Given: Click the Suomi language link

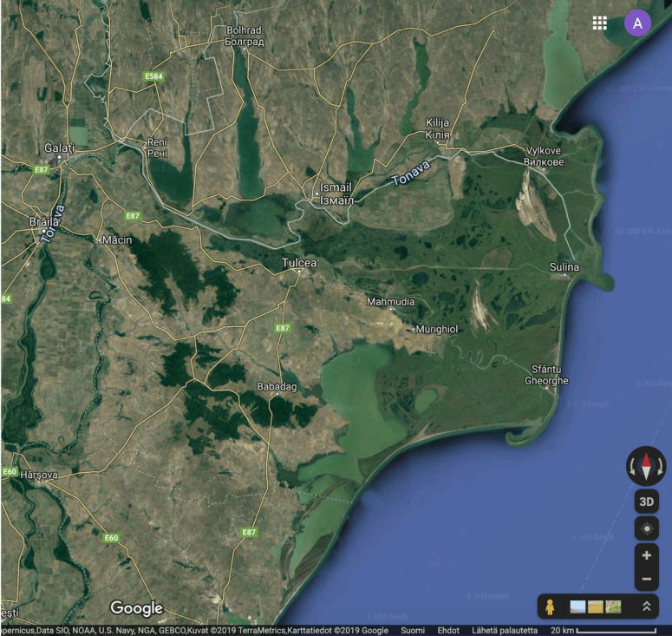Looking at the screenshot, I should click(413, 630).
